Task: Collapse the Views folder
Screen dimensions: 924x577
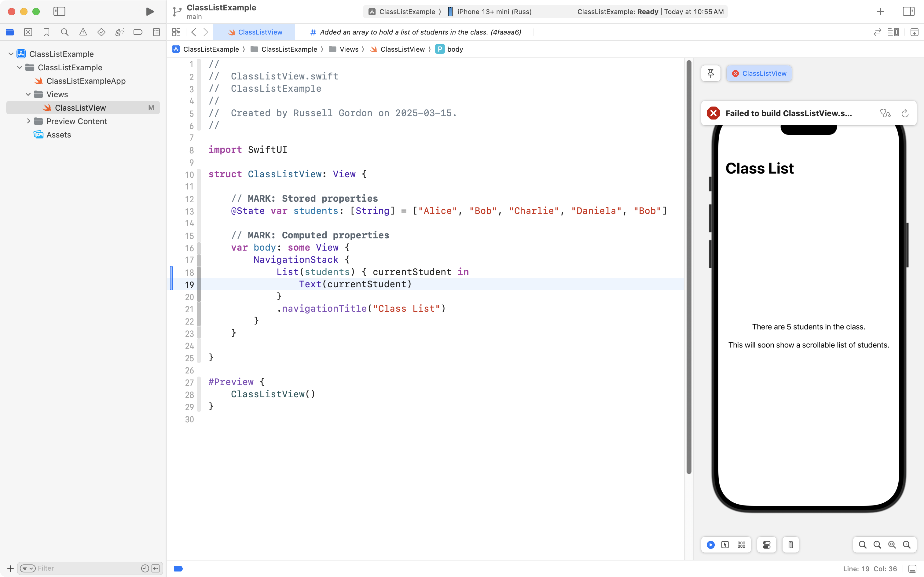Action: 28,94
